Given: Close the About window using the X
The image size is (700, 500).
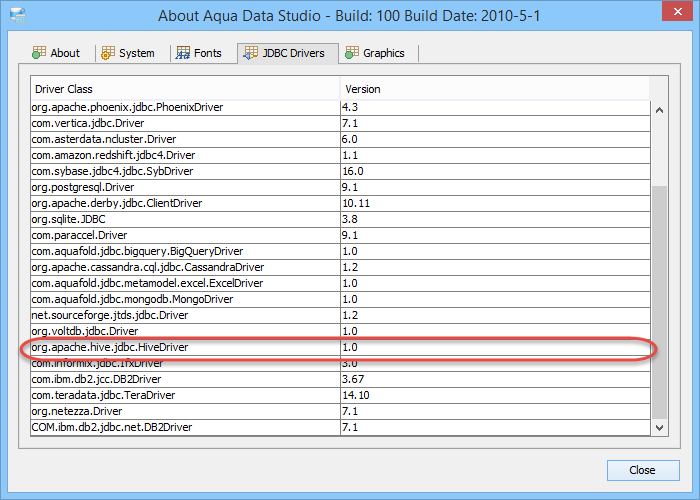Looking at the screenshot, I should (677, 12).
